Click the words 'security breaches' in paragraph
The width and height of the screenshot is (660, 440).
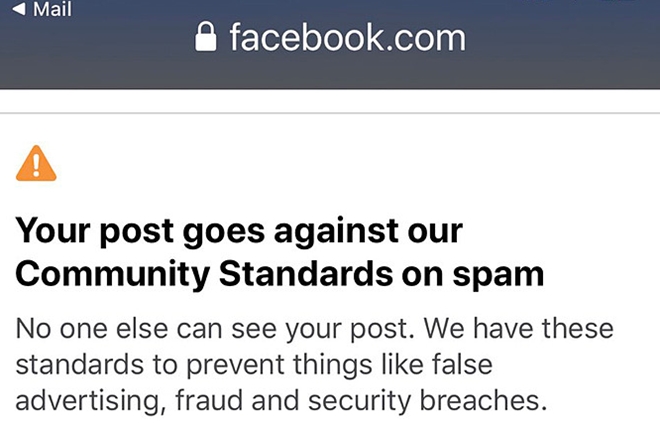427,400
